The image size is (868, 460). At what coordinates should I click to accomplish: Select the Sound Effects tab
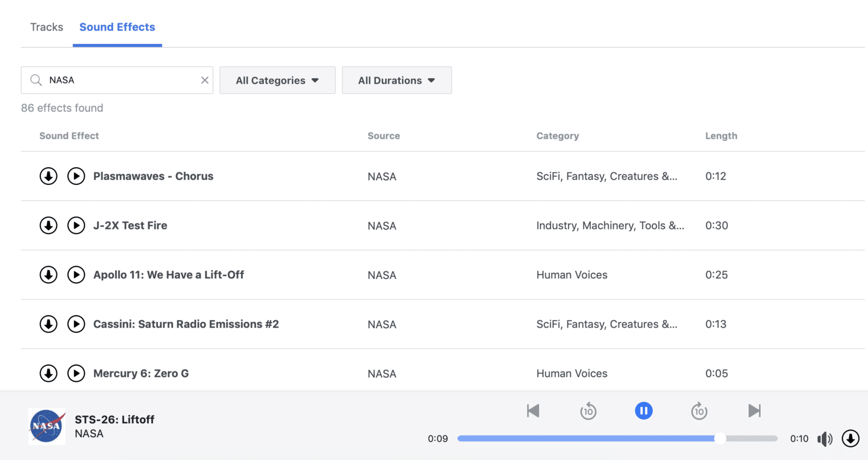pos(117,27)
